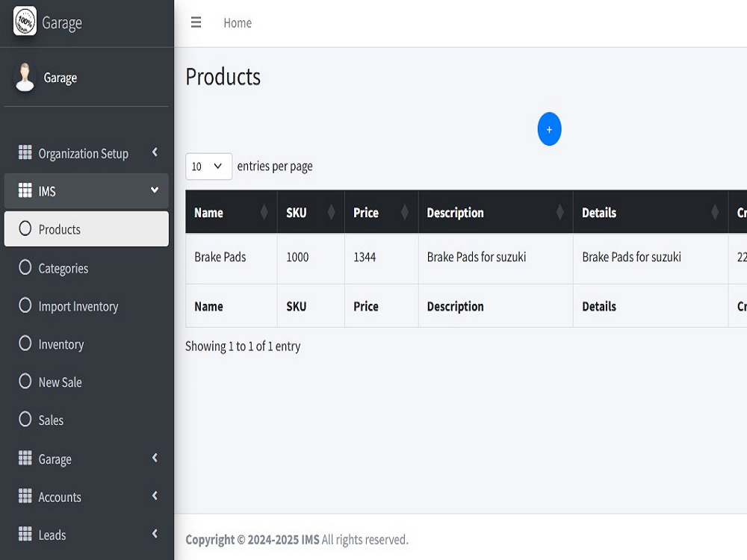The image size is (747, 560).
Task: Click the Garage brand title link
Action: [62, 23]
